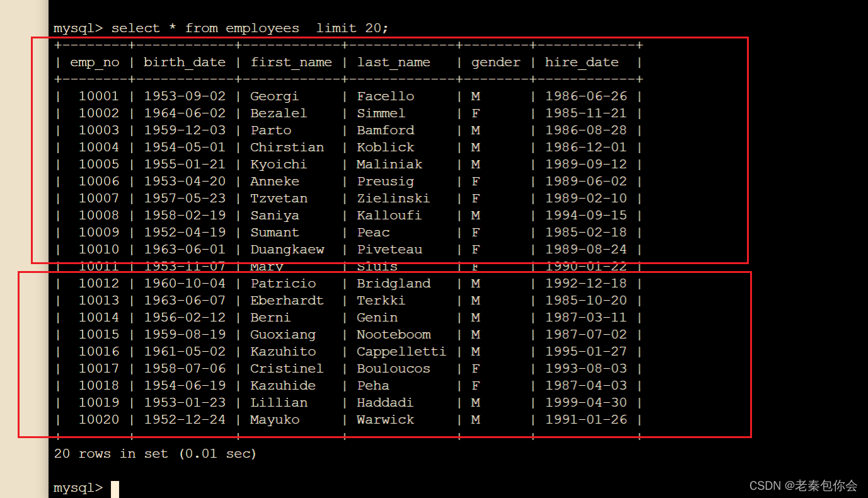This screenshot has height=498, width=868.
Task: Click the mysql prompt cursor at the bottom
Action: click(x=115, y=489)
